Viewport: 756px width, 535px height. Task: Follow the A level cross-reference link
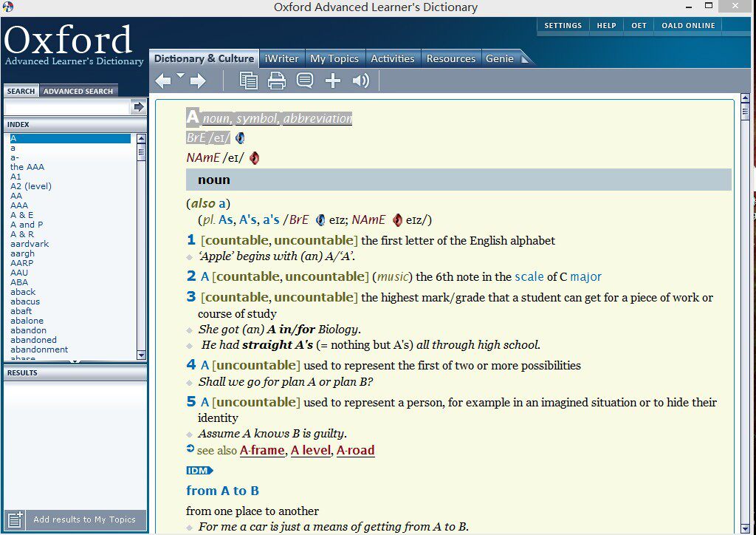[311, 451]
